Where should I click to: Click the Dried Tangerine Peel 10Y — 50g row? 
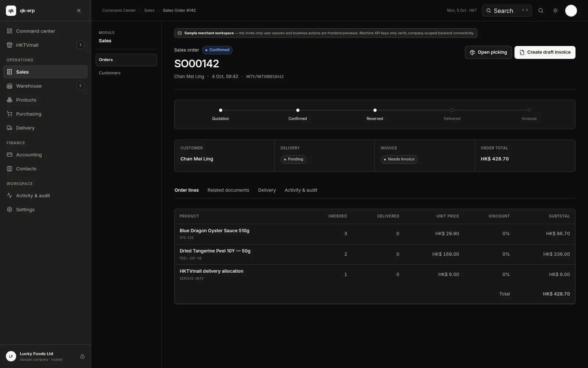[374, 254]
